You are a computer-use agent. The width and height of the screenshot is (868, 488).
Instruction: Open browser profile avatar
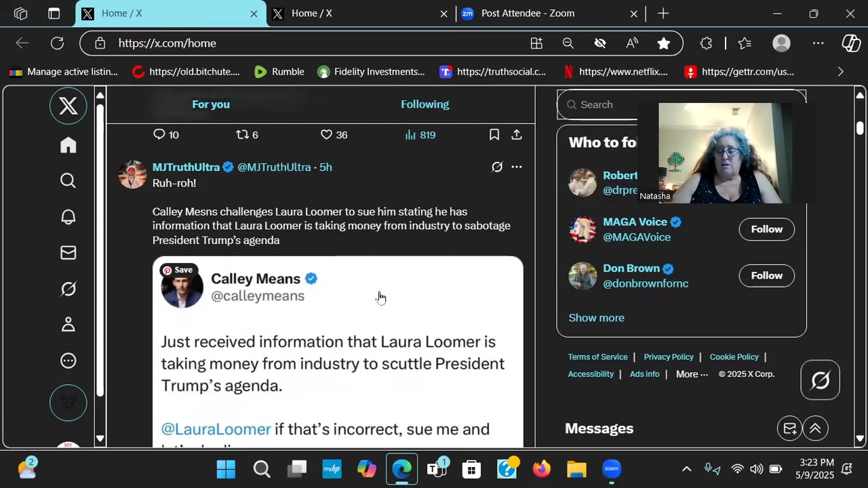tap(782, 43)
